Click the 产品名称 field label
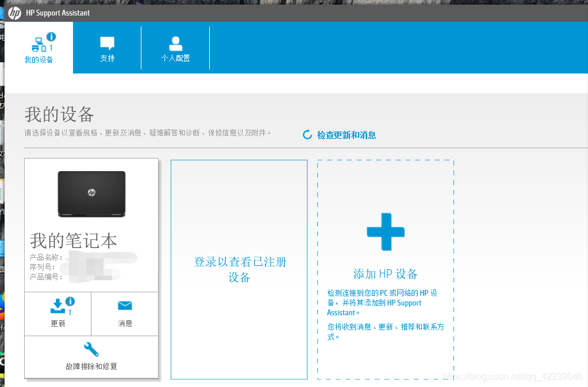Screen dimensions: 588x387 pyautogui.click(x=46, y=257)
